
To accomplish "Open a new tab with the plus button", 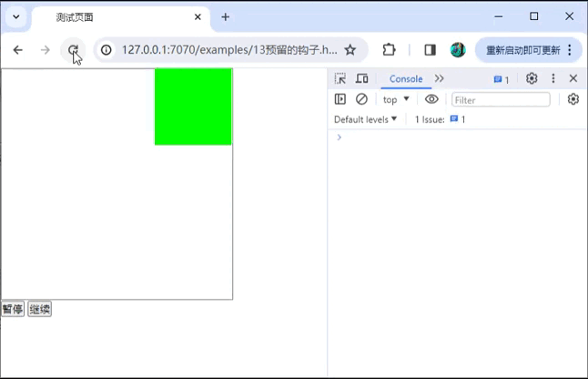I will click(x=226, y=17).
